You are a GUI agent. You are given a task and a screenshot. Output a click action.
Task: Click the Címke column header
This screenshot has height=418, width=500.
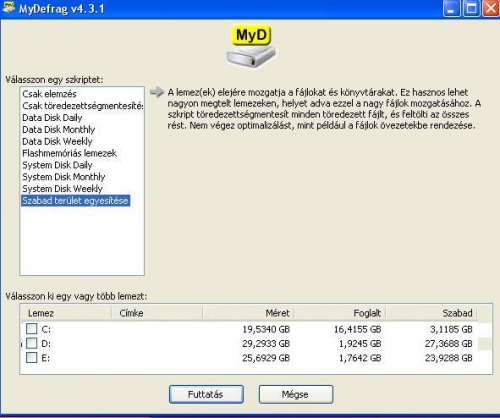[x=157, y=313]
